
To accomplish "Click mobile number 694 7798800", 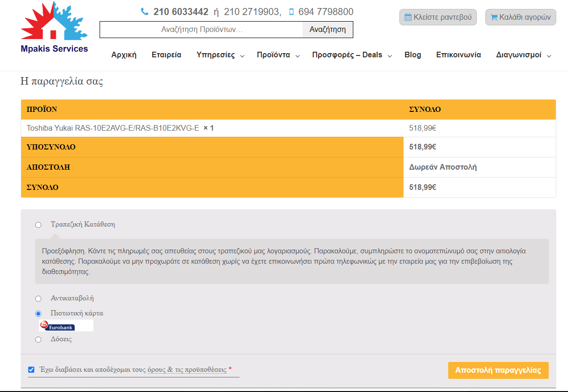I will pos(326,12).
